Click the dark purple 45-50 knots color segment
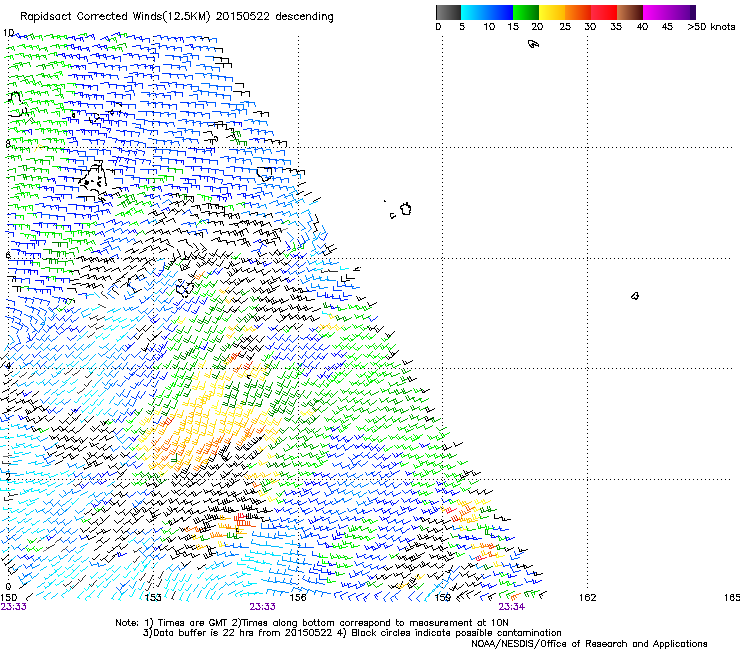Screen dimensions: 740x650 [x=682, y=12]
